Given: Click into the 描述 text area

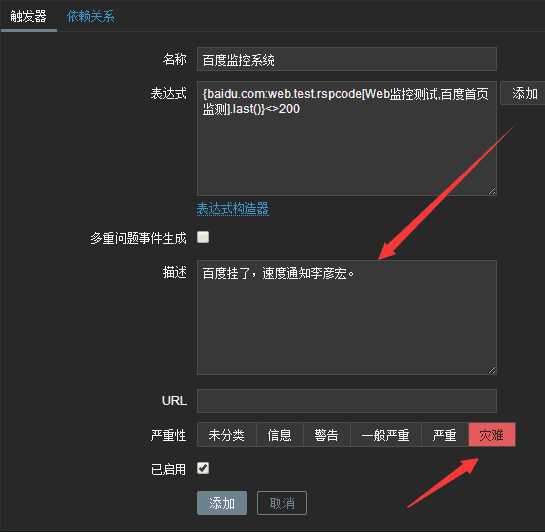Looking at the screenshot, I should [347, 317].
